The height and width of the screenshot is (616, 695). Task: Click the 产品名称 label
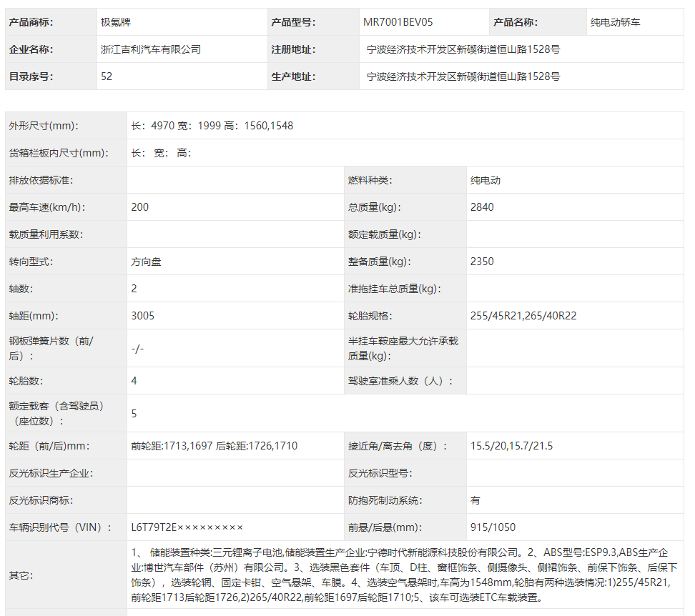coord(516,22)
